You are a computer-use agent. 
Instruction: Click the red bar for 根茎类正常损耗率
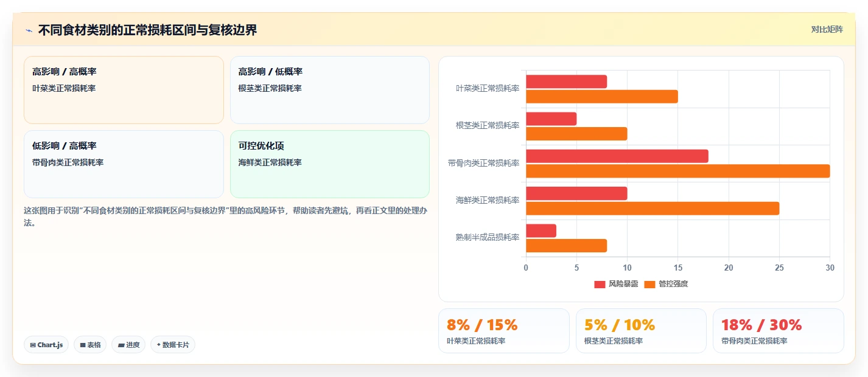[551, 119]
